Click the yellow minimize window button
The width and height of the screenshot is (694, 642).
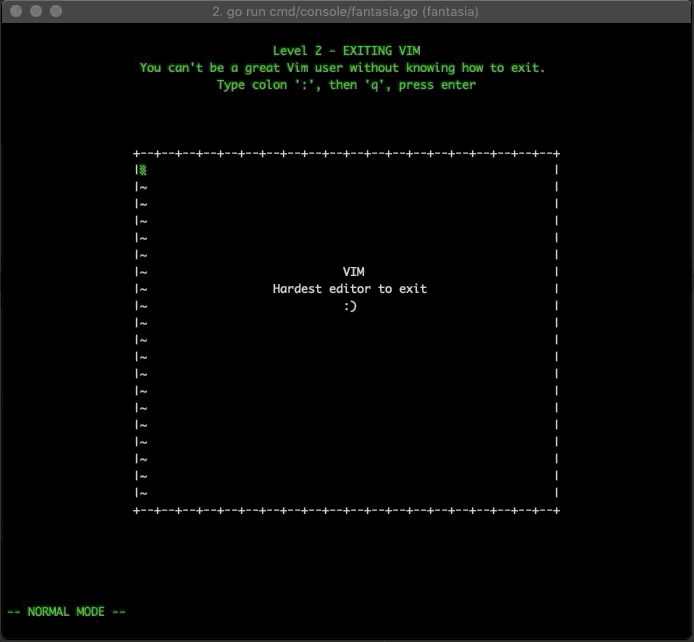(x=36, y=11)
